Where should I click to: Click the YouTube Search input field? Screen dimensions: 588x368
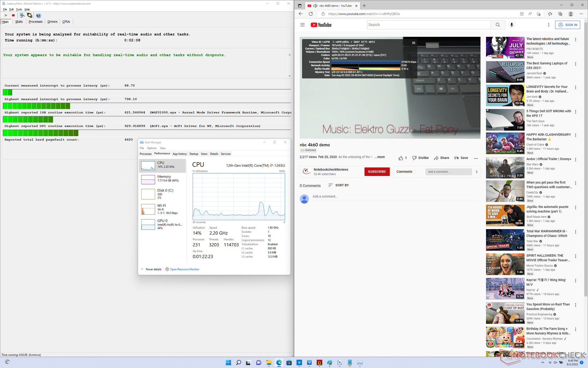point(428,25)
